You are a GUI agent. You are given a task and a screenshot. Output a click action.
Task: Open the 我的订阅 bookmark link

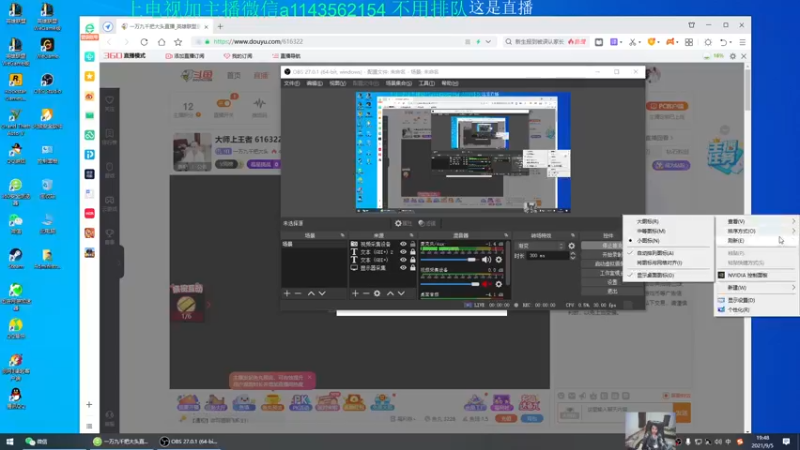[238, 56]
